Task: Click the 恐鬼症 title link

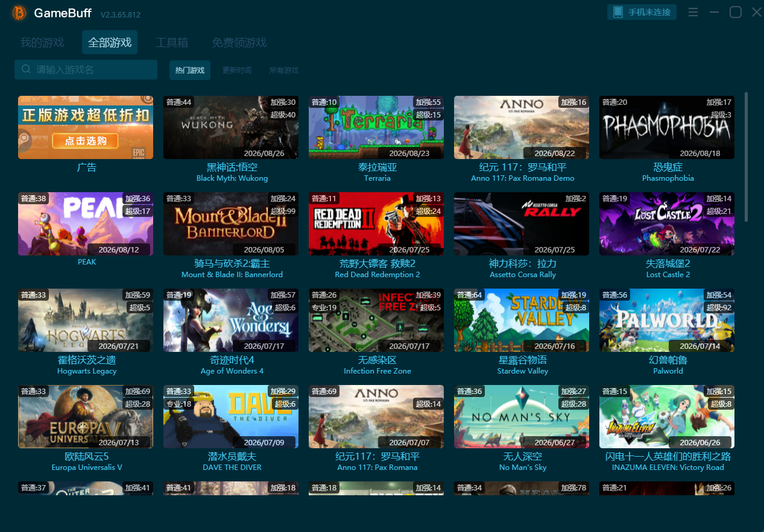Action: 668,167
